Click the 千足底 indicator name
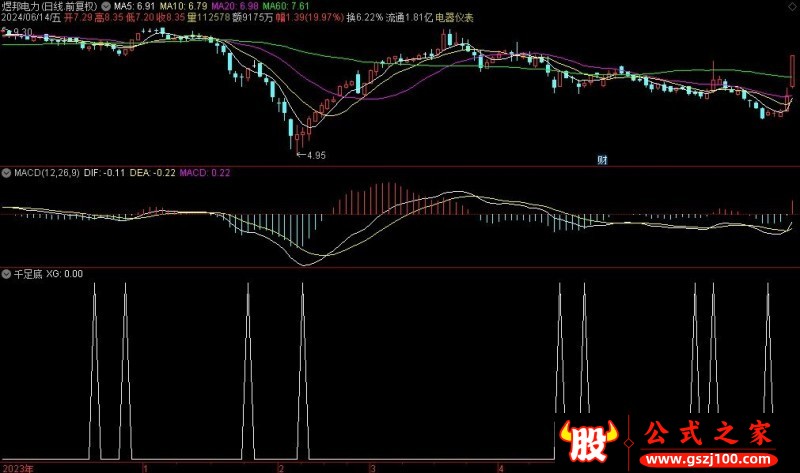This screenshot has width=800, height=473. coord(27,273)
